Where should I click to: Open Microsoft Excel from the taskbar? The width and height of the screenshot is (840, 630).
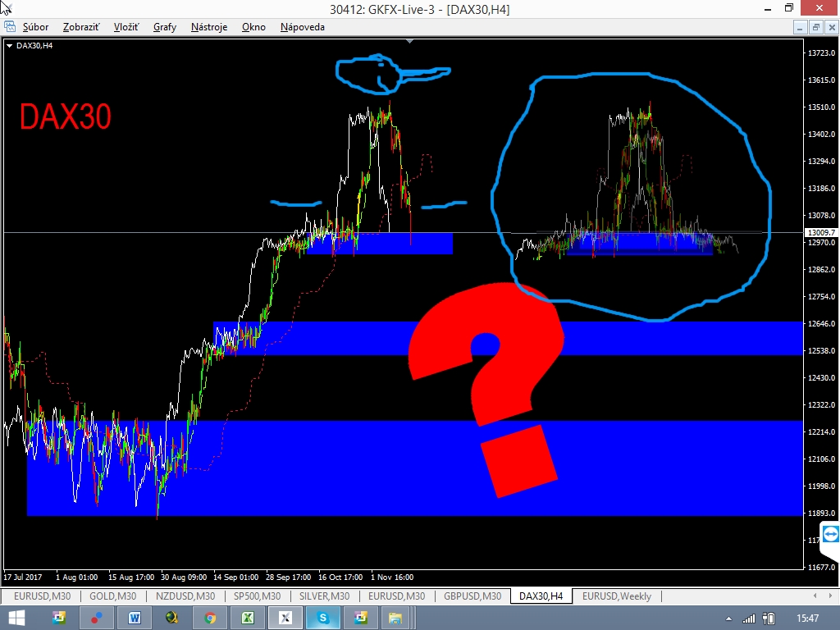[x=248, y=619]
